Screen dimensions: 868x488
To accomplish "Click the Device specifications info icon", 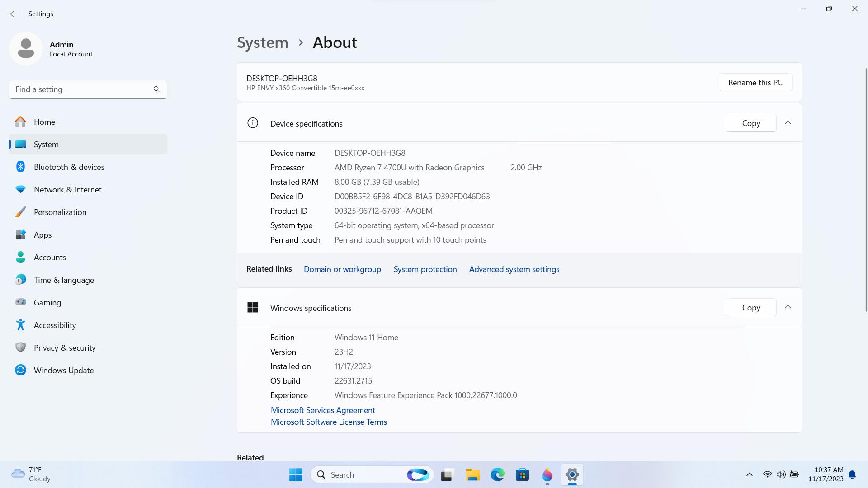I will pos(253,123).
